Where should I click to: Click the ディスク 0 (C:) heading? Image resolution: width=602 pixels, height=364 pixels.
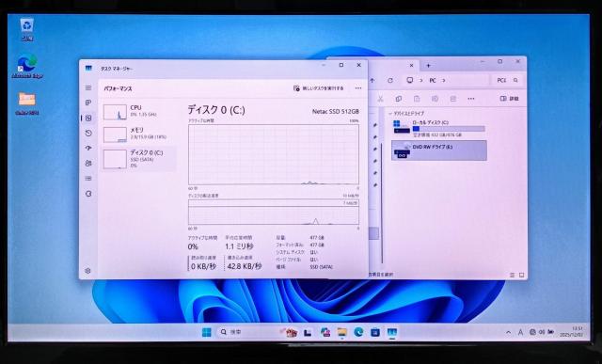216,110
